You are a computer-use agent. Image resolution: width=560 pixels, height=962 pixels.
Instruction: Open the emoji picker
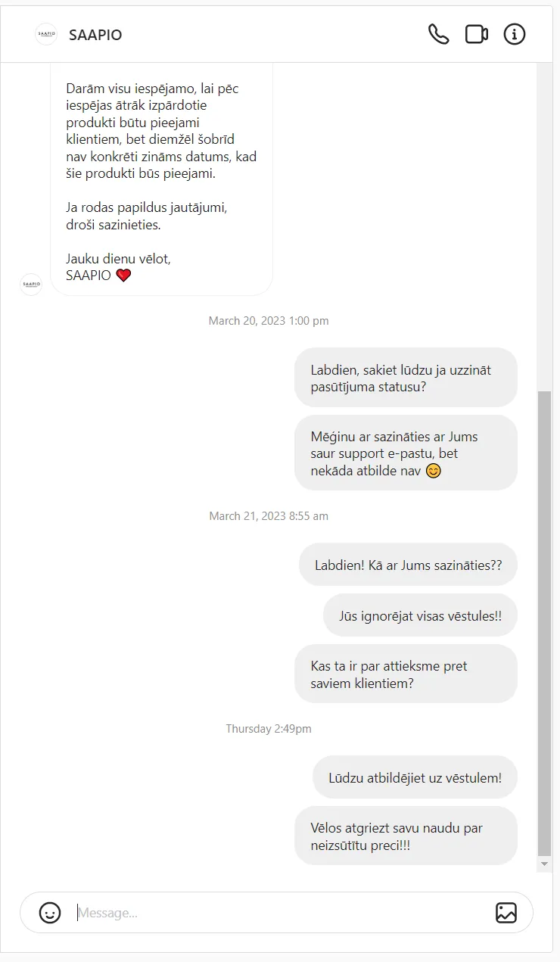(x=50, y=913)
